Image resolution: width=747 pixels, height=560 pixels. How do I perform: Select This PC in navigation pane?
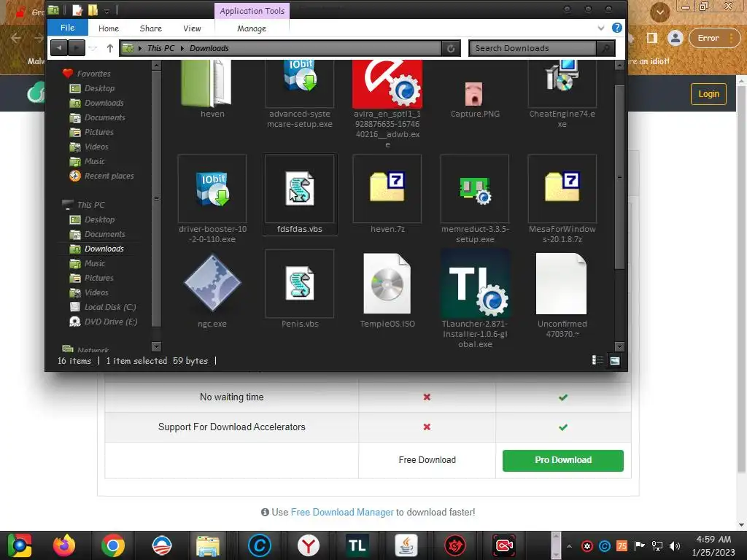91,205
